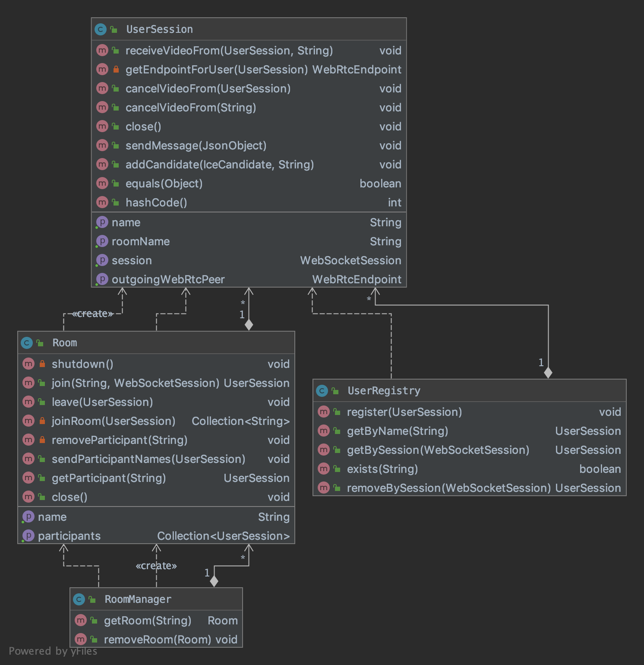Click property icon beside outgoingWebRtcPeer

point(102,279)
